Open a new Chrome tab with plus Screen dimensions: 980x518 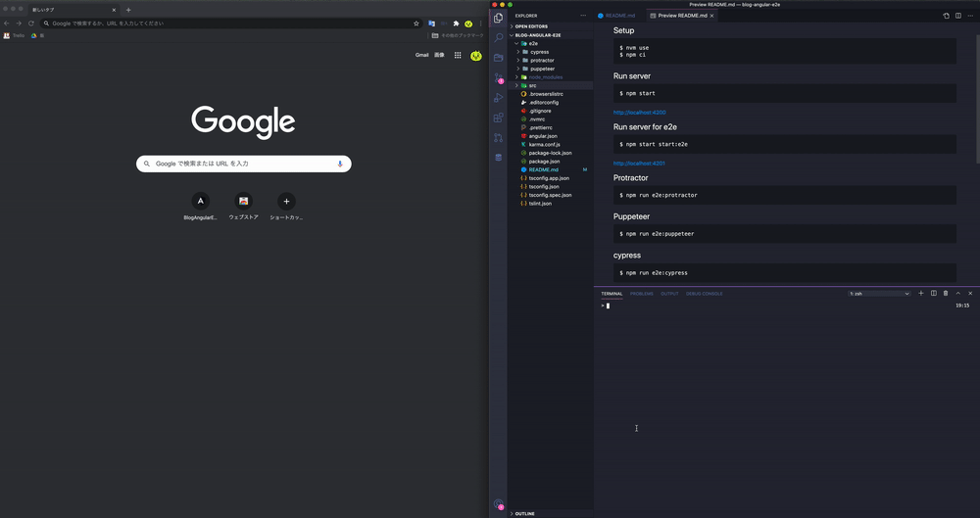point(128,10)
